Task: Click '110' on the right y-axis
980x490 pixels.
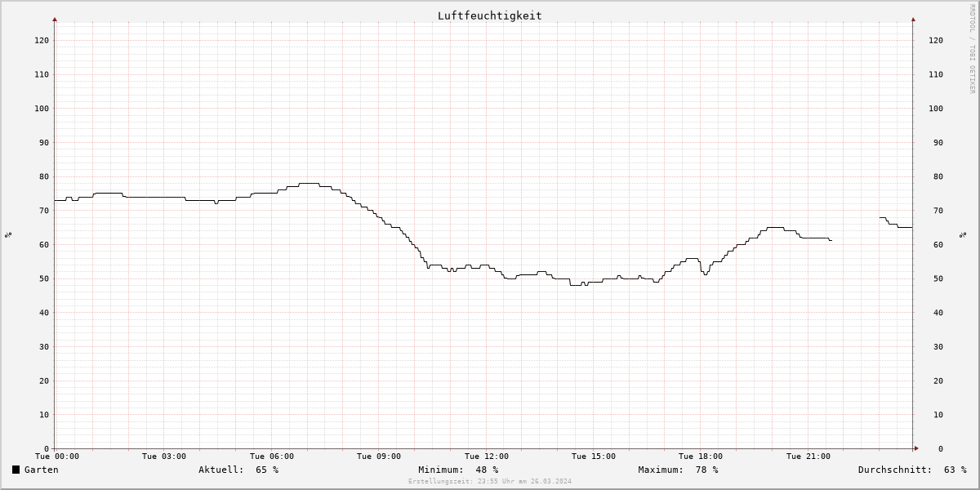Action: pos(936,74)
